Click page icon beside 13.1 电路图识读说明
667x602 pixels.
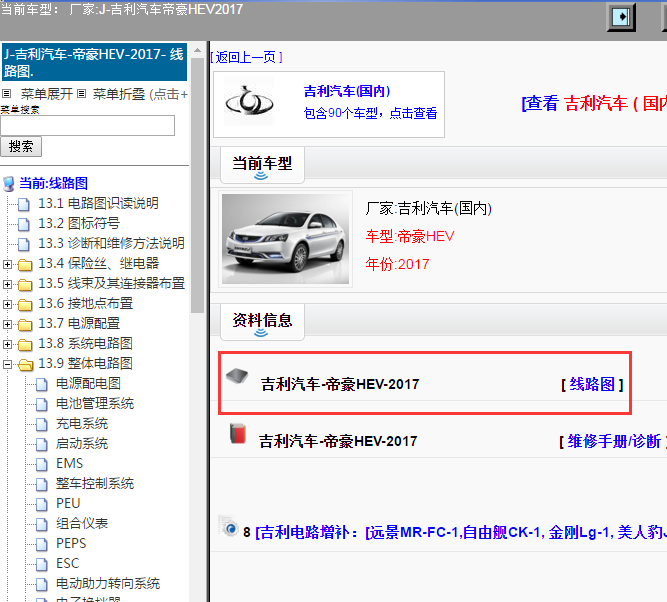pyautogui.click(x=24, y=204)
